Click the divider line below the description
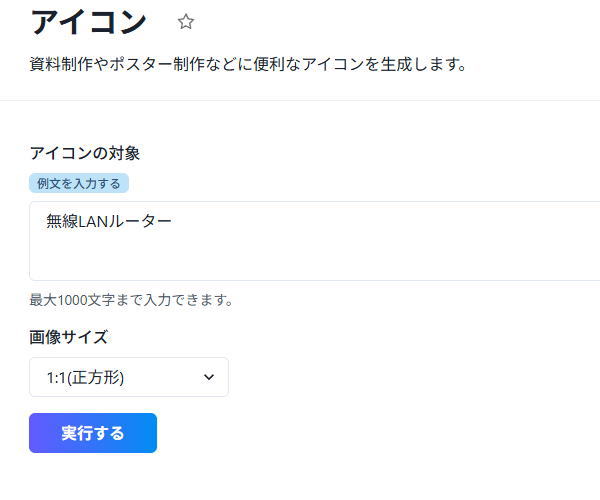 300,100
